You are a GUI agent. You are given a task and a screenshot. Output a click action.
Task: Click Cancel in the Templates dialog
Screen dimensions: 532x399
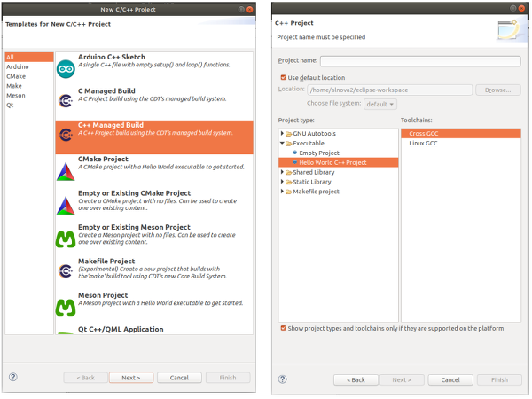(x=179, y=378)
